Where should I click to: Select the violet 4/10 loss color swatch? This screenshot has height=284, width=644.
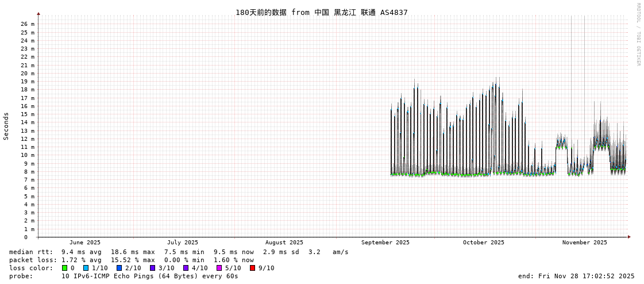(x=186, y=268)
